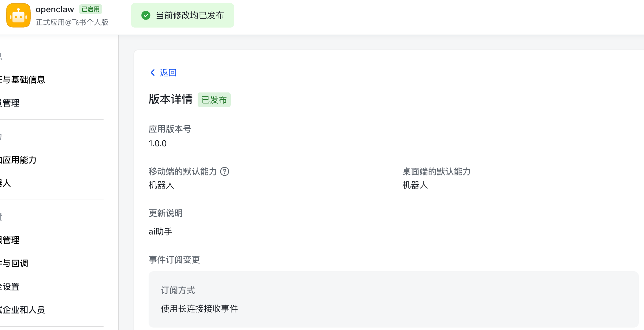The image size is (644, 330).
Task: Select 添加应用能力 sidebar item
Action: click(18, 160)
